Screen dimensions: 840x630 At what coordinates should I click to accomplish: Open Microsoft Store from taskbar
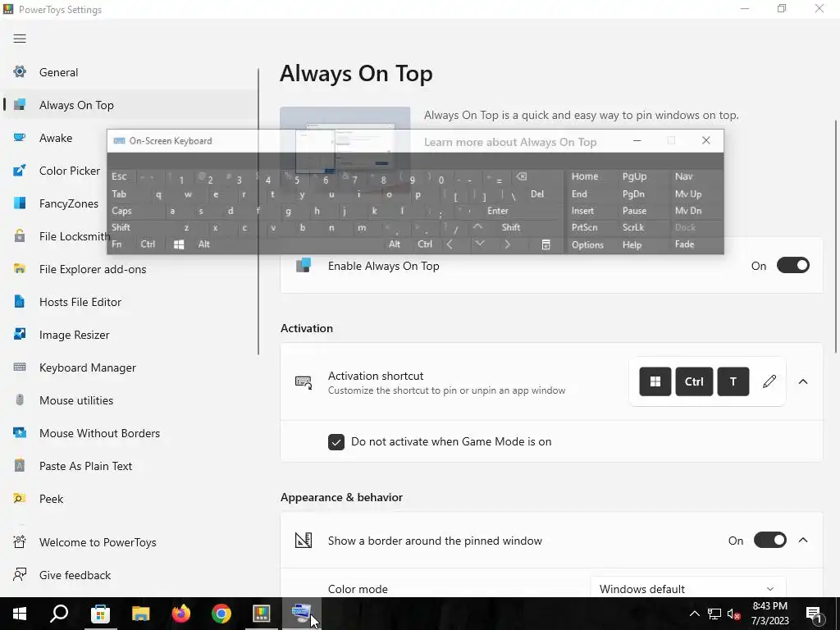(100, 614)
